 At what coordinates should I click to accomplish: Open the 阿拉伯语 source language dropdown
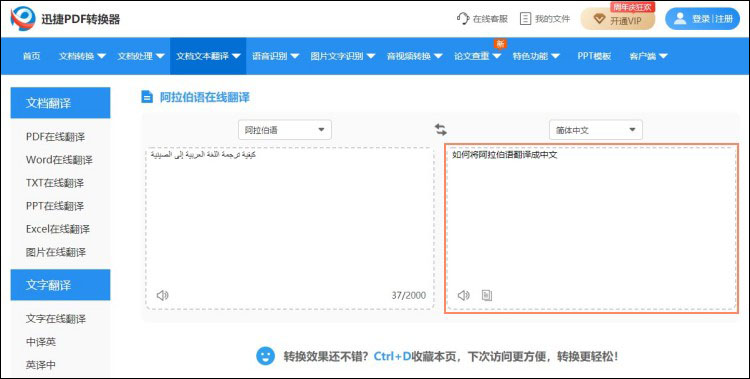click(x=285, y=130)
